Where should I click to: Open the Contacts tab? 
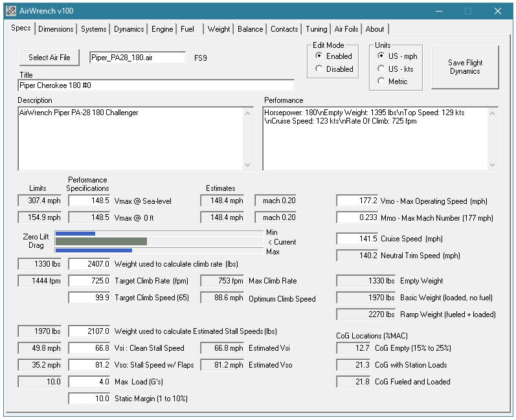(284, 29)
